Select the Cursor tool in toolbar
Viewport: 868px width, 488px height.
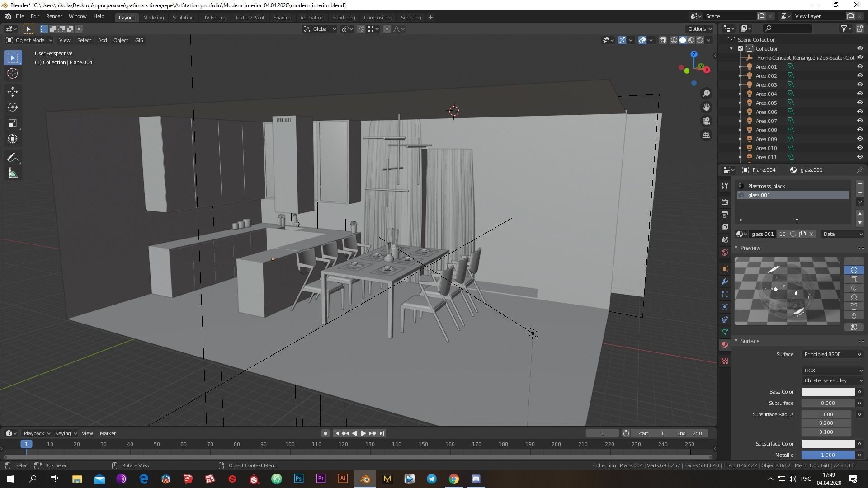point(13,74)
